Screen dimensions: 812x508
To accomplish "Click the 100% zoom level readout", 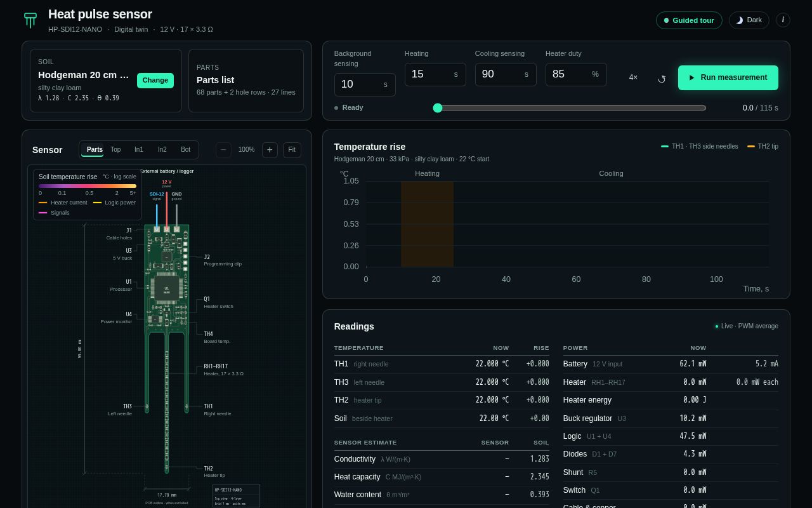I will click(x=246, y=150).
